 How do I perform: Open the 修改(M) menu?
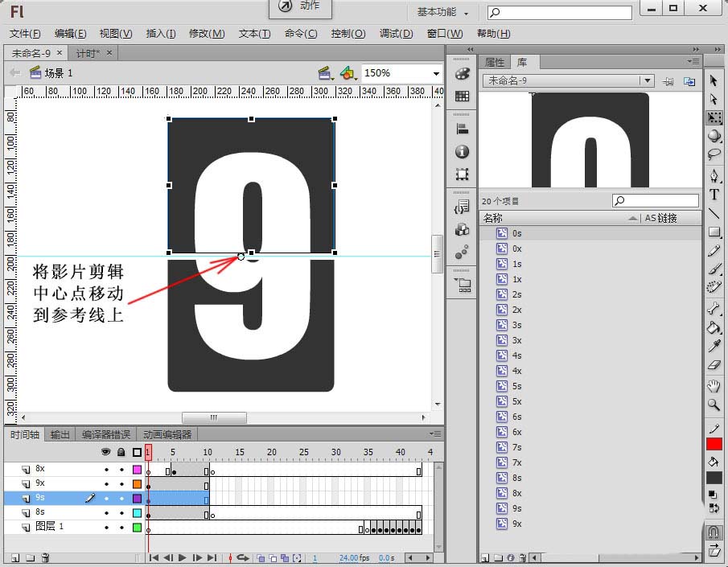(207, 34)
